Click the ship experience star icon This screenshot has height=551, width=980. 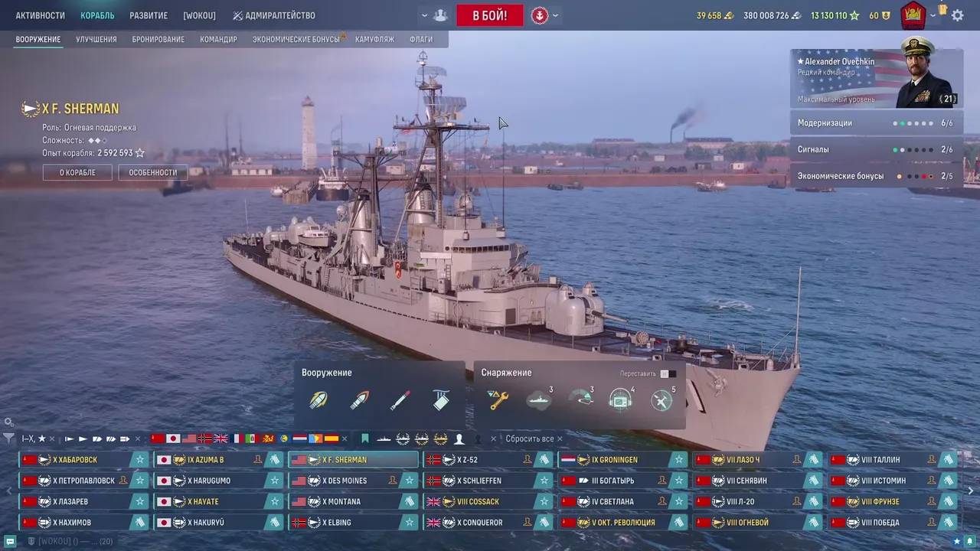pyautogui.click(x=139, y=153)
